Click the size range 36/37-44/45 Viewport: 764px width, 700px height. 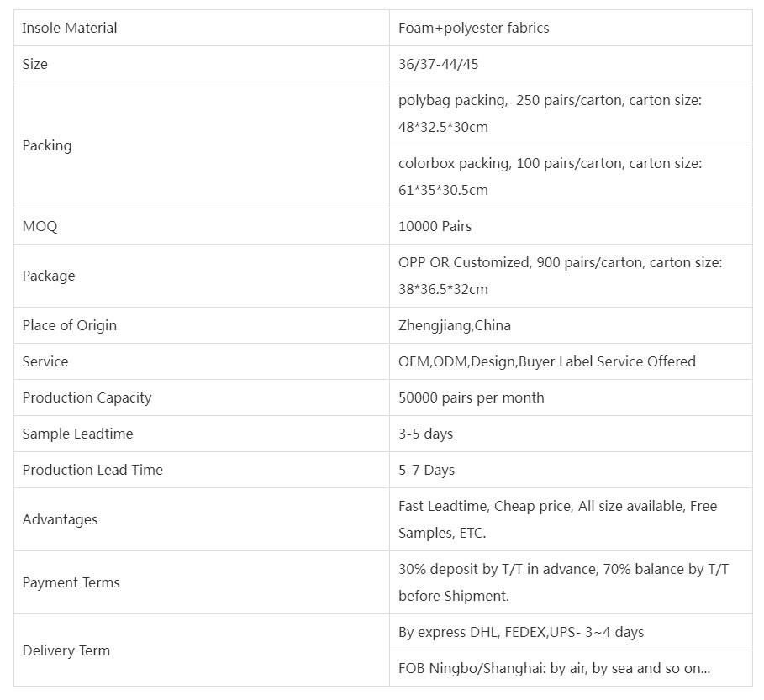[438, 64]
